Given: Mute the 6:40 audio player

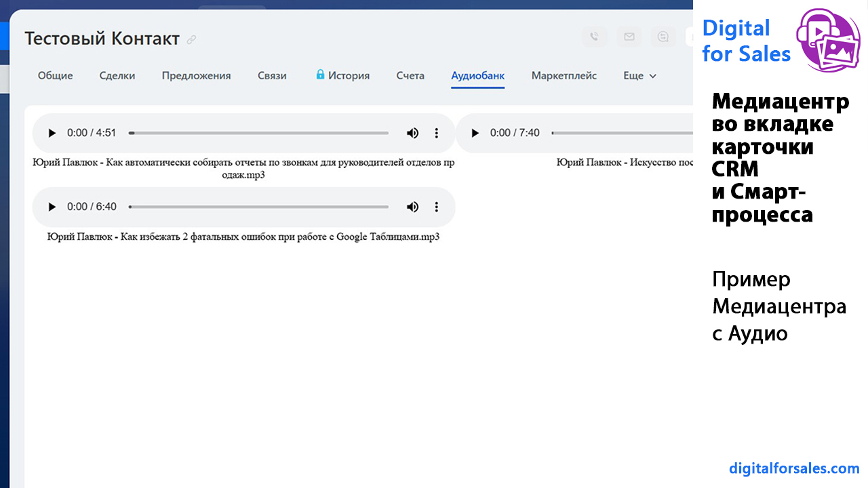Looking at the screenshot, I should coord(412,207).
